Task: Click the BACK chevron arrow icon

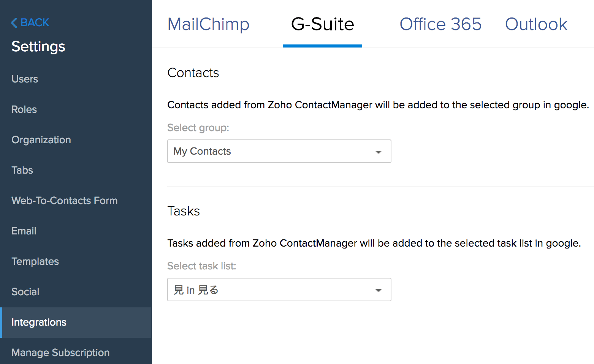Action: (14, 23)
